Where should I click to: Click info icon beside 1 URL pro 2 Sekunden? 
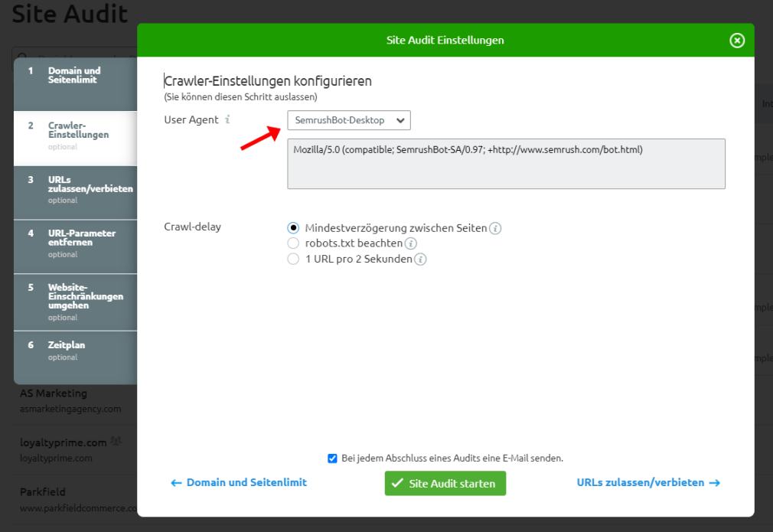420,259
